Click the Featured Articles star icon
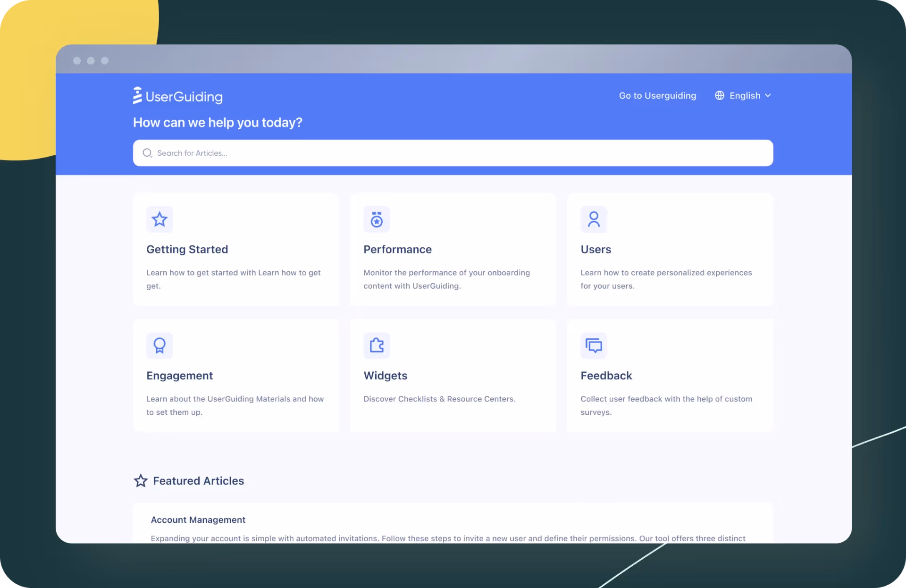This screenshot has height=588, width=906. 141,481
